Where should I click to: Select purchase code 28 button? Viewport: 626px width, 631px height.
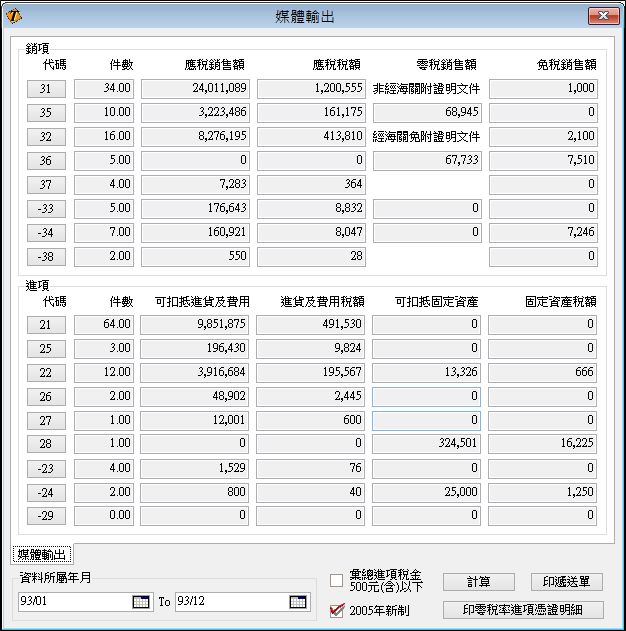click(46, 444)
